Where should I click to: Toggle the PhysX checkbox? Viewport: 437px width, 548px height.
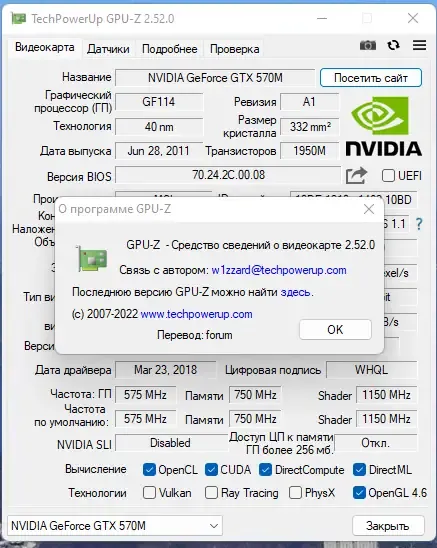coord(295,493)
